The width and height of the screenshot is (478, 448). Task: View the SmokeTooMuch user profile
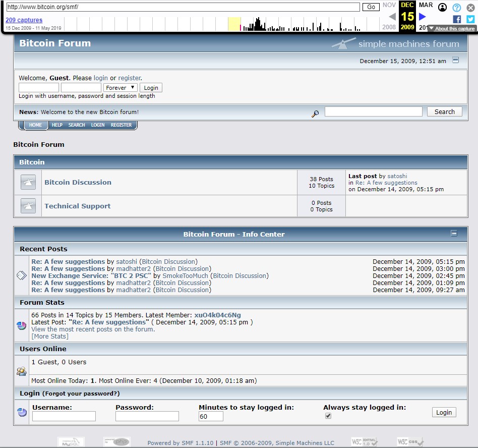[x=185, y=275]
